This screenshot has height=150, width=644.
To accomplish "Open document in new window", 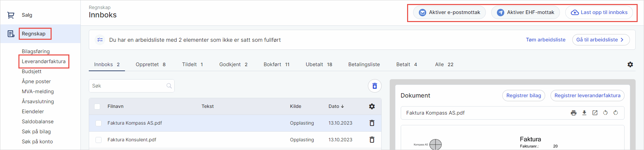I will coord(595,113).
